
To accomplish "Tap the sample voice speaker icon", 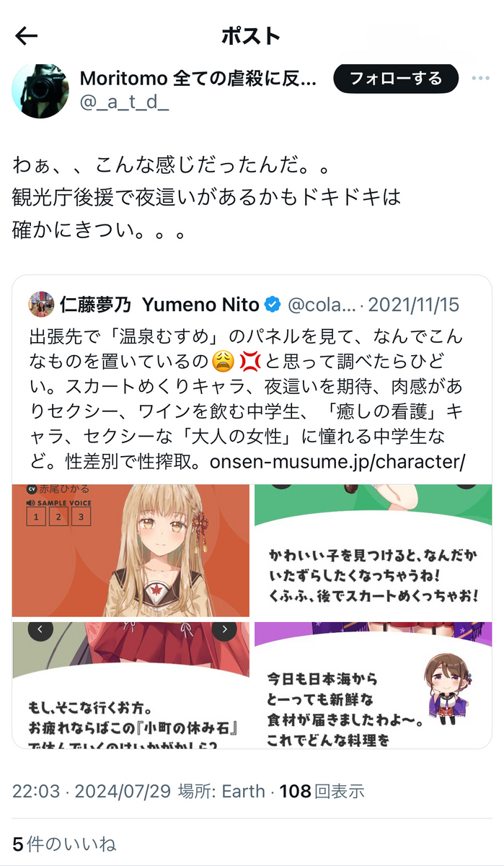I will click(x=30, y=502).
